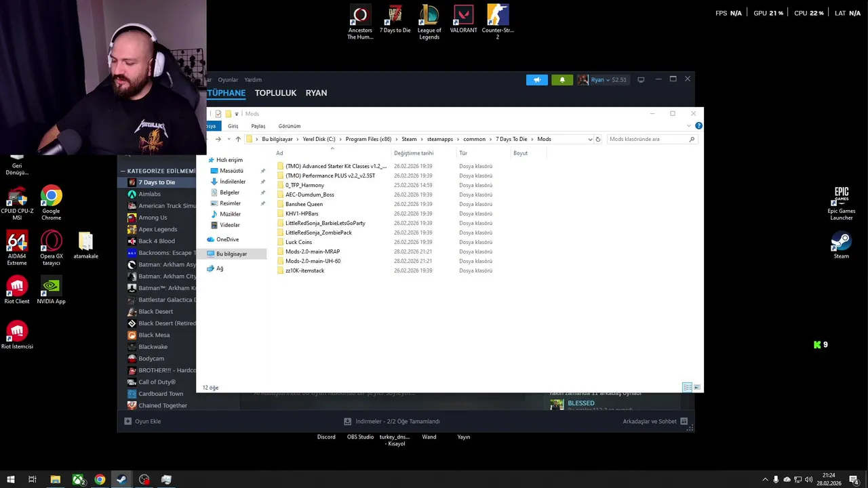
Task: Launch Riot Client from the desktop
Action: [x=17, y=291]
